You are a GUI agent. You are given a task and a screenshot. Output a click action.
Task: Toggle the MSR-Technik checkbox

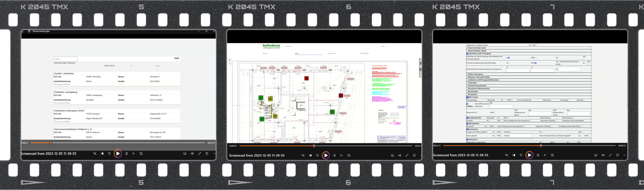[x=467, y=97]
